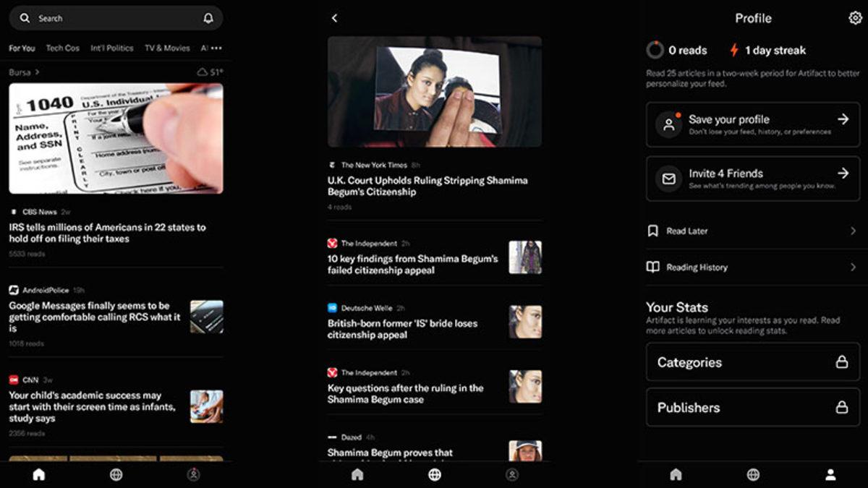Screen dimensions: 868x488
Task: Select the Home icon in bottom navigation
Action: 39,474
